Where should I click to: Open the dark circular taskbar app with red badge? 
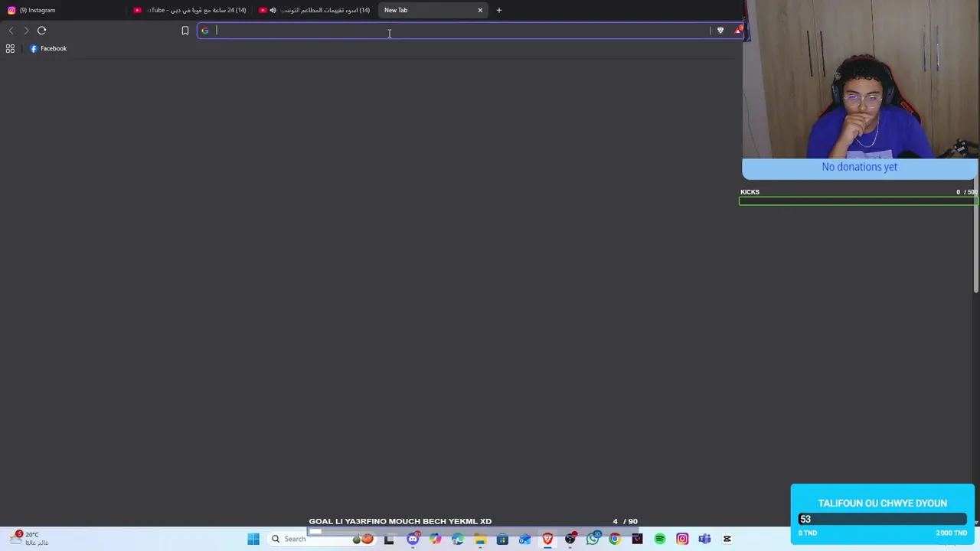570,539
